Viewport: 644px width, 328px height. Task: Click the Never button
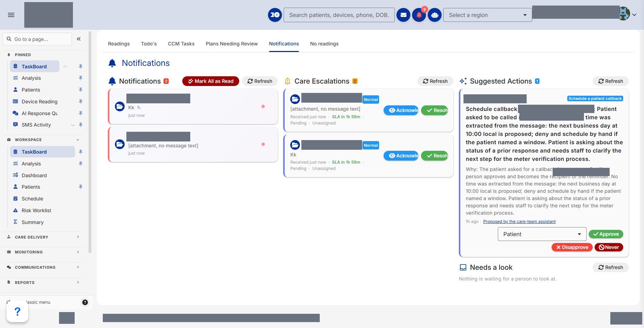[609, 247]
